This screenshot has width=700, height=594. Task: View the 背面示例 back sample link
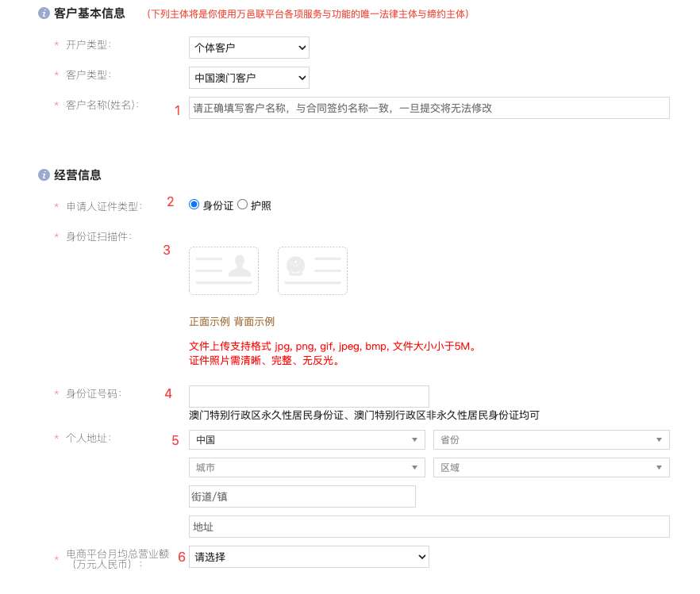[254, 321]
